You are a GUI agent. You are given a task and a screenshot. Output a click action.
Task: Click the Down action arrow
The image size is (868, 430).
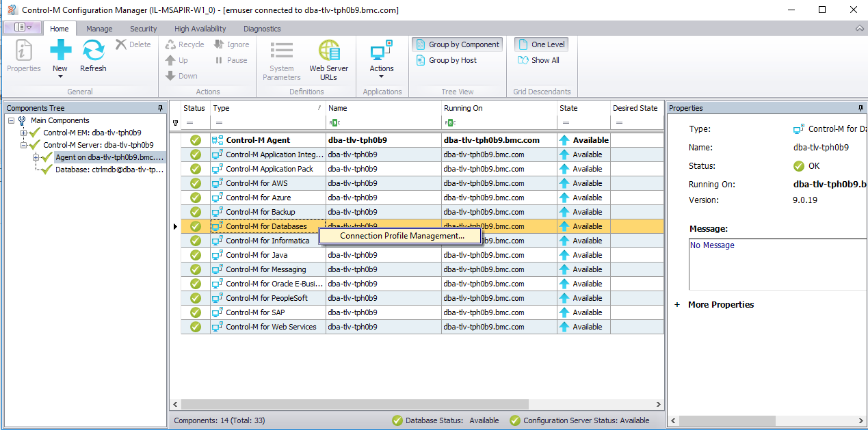(171, 76)
